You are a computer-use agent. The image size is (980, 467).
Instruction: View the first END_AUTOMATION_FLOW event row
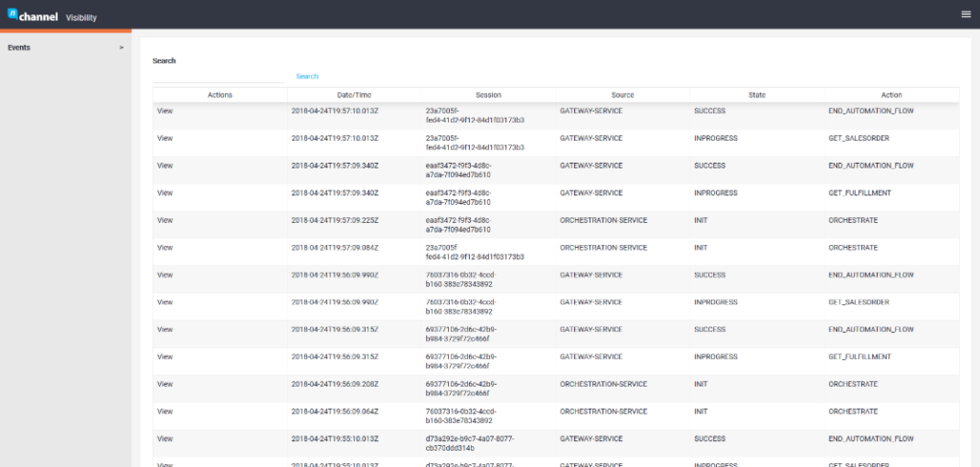tap(165, 111)
